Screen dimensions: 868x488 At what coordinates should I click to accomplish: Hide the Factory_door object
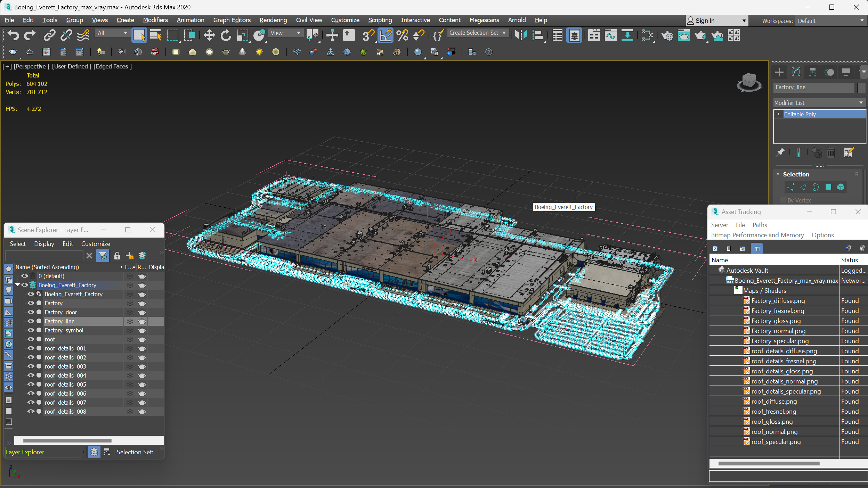(x=31, y=312)
